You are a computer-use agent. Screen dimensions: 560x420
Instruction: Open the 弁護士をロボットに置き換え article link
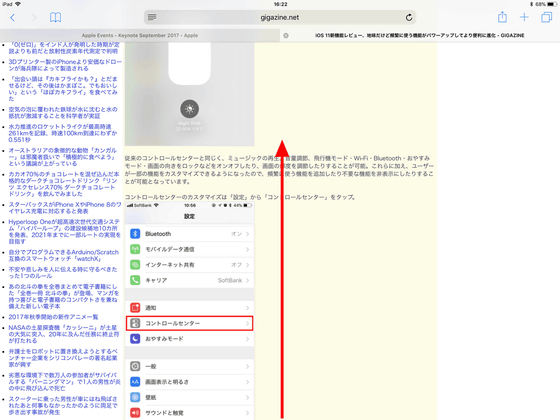click(63, 358)
